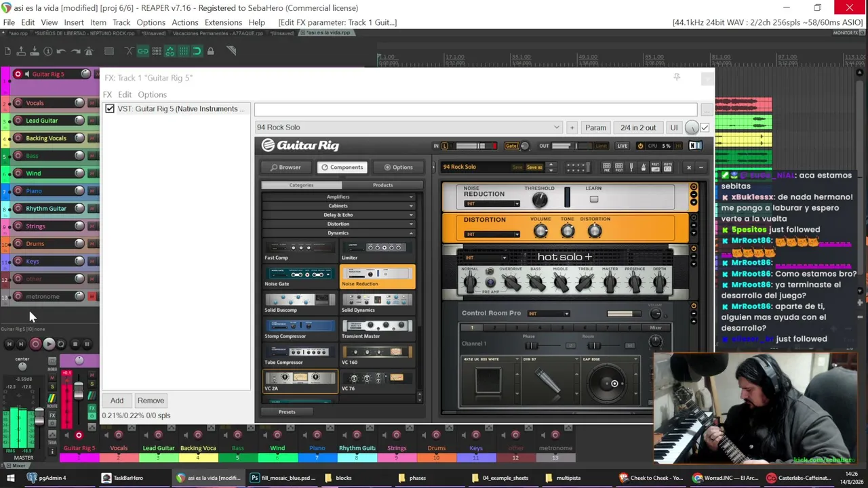
Task: Show the Guitar Rig Tapedeck Pre
Action: pos(607,167)
